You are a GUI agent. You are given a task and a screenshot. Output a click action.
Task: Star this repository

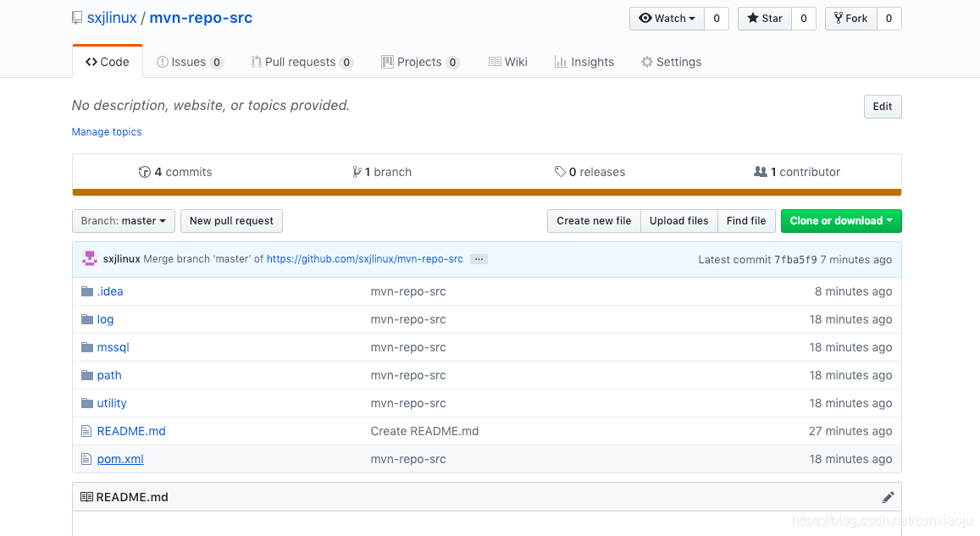point(765,19)
